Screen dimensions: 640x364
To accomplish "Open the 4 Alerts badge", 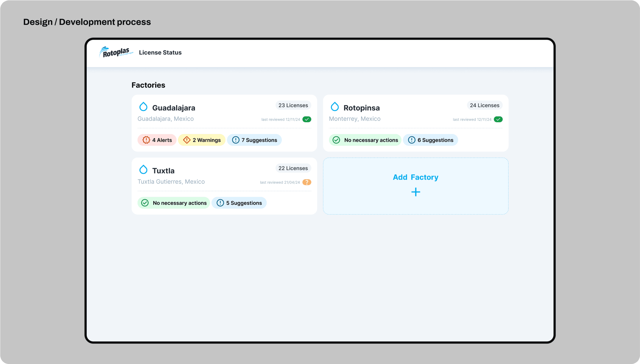I will [157, 140].
